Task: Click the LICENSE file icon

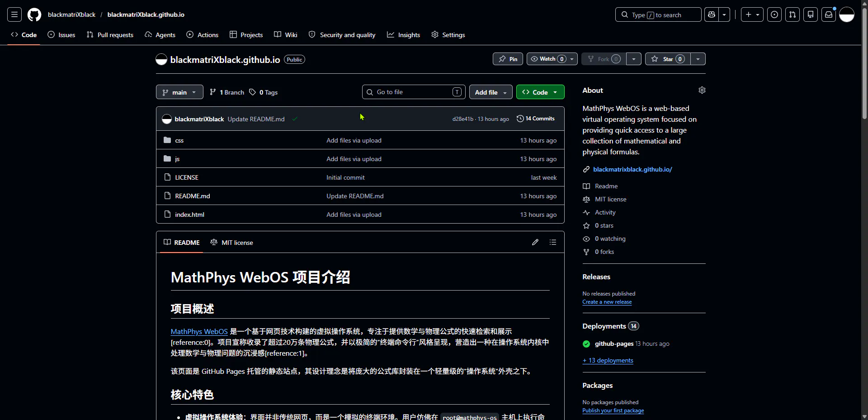Action: point(167,177)
